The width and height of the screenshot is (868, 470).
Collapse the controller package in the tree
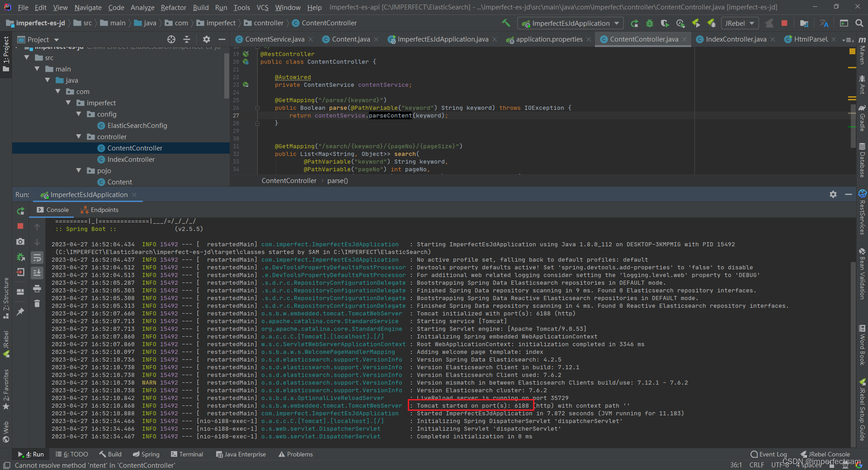(79, 136)
